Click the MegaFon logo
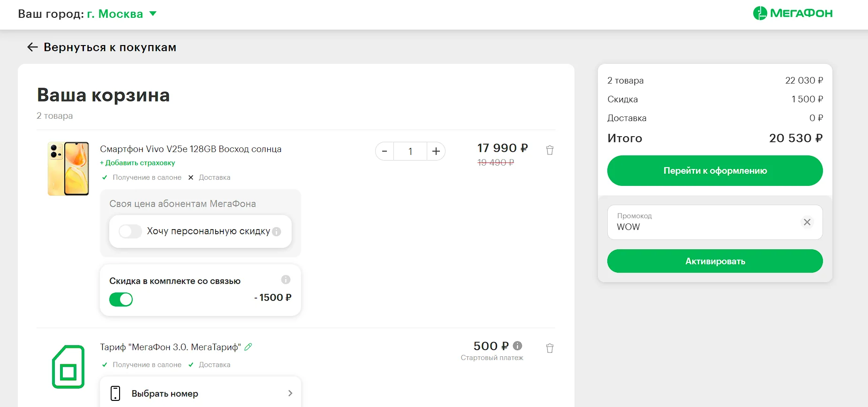 [x=793, y=13]
